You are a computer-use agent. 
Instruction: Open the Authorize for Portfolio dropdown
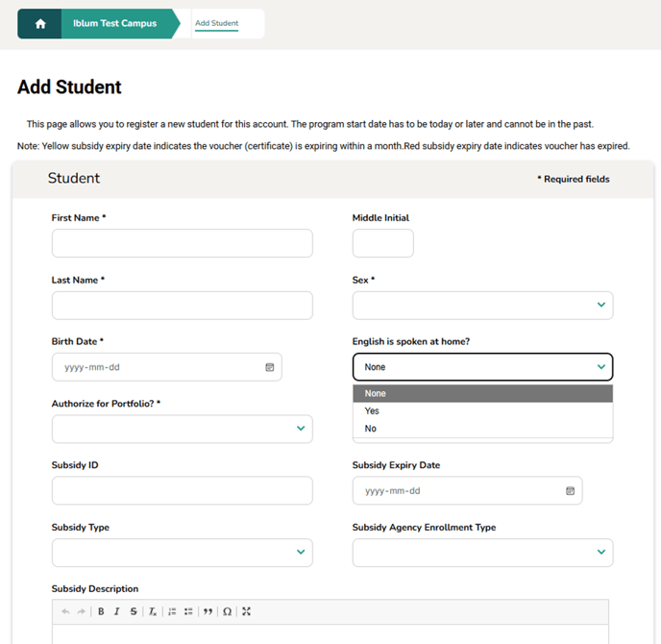point(182,429)
